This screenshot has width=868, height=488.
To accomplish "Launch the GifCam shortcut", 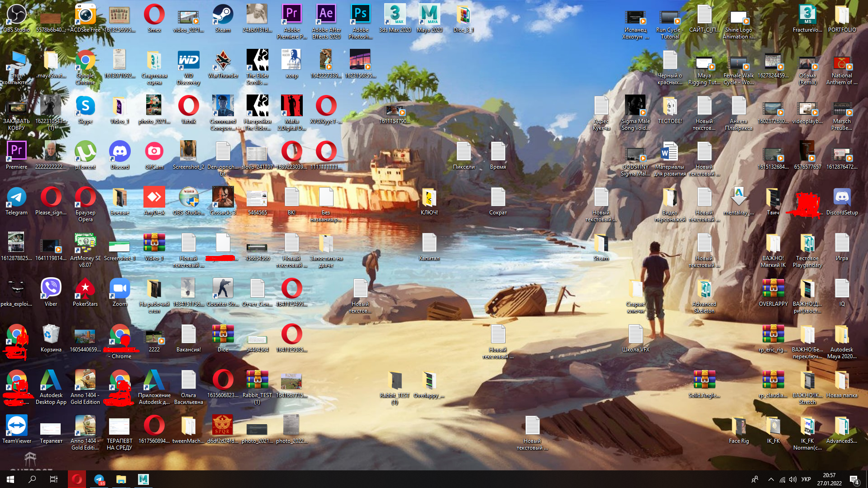I will pos(154,155).
